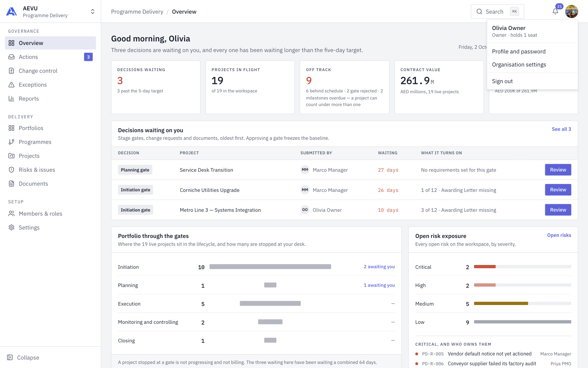
Task: Click the Projects folder icon
Action: tap(11, 156)
